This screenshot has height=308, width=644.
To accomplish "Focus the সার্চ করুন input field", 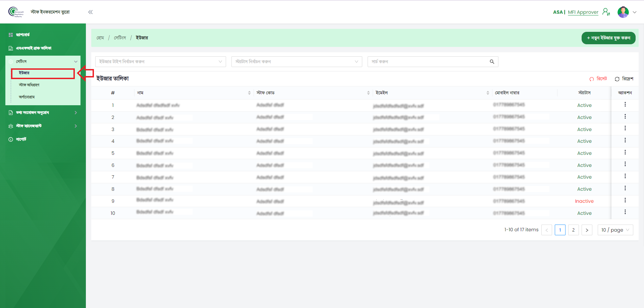I will [428, 62].
